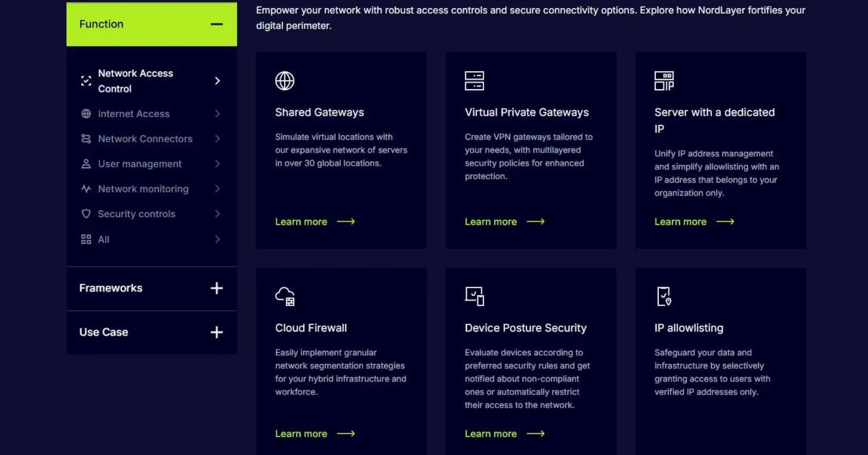The height and width of the screenshot is (455, 868).
Task: Click the Virtual Private Gateways description text
Action: (x=528, y=157)
